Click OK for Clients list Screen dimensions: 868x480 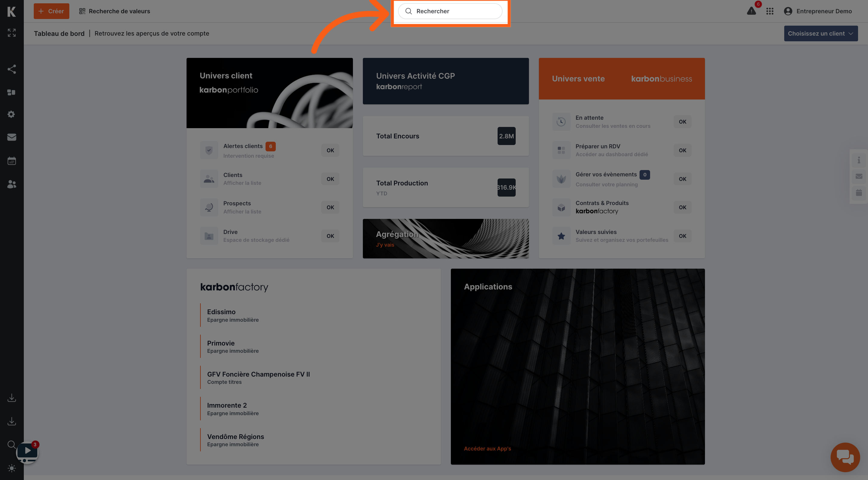point(330,179)
